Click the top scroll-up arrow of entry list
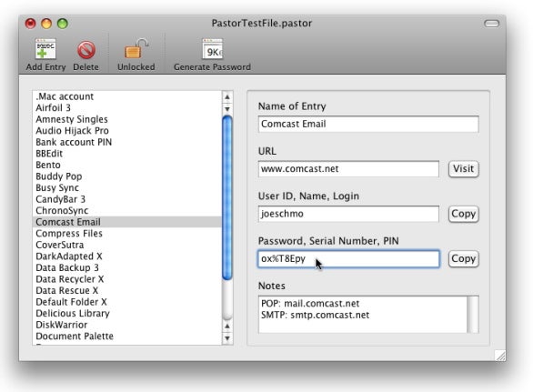Screen dimensions: 533x392 pos(227,97)
